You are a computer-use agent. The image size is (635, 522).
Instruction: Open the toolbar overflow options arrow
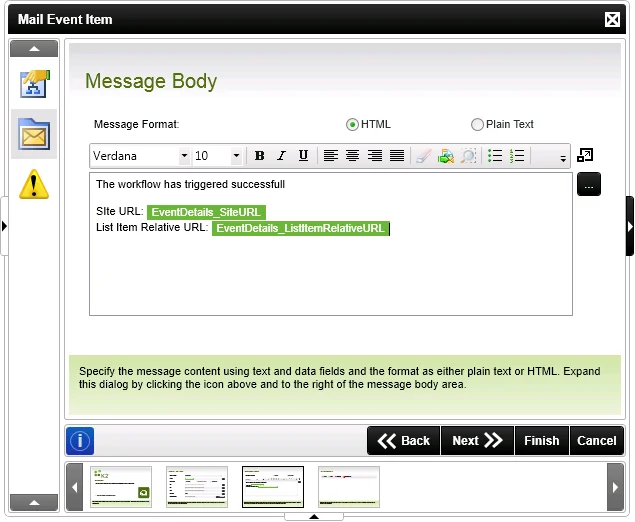click(x=563, y=159)
